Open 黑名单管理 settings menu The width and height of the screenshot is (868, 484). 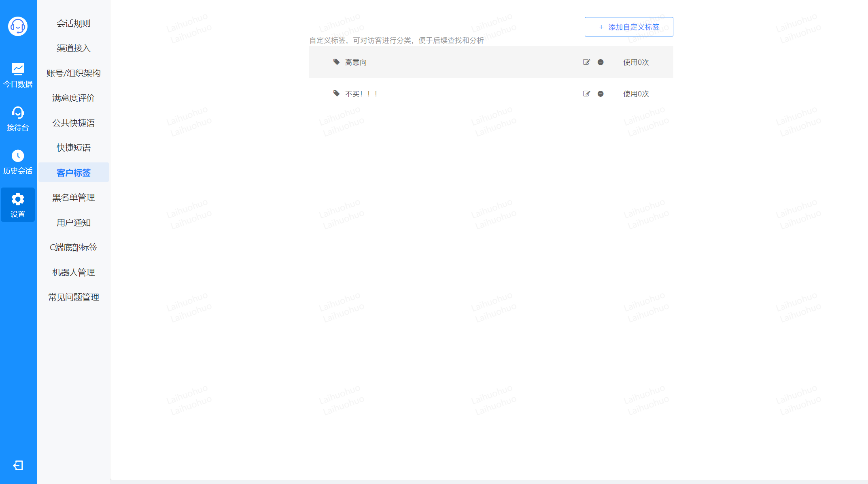73,198
